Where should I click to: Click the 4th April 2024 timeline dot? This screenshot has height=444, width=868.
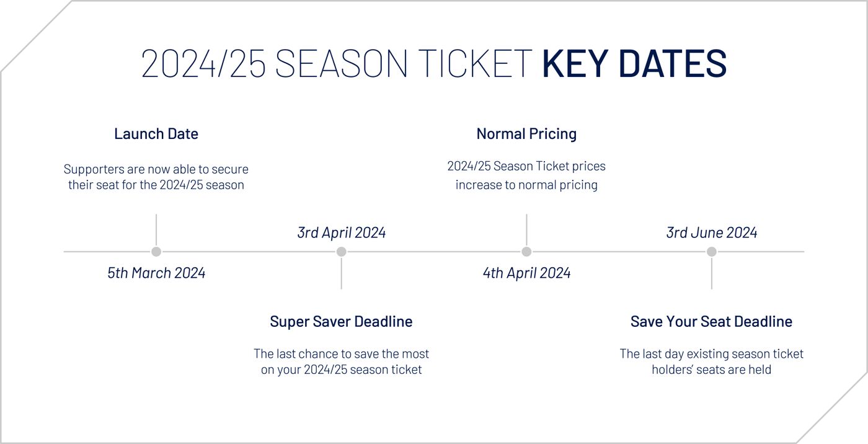pyautogui.click(x=526, y=252)
